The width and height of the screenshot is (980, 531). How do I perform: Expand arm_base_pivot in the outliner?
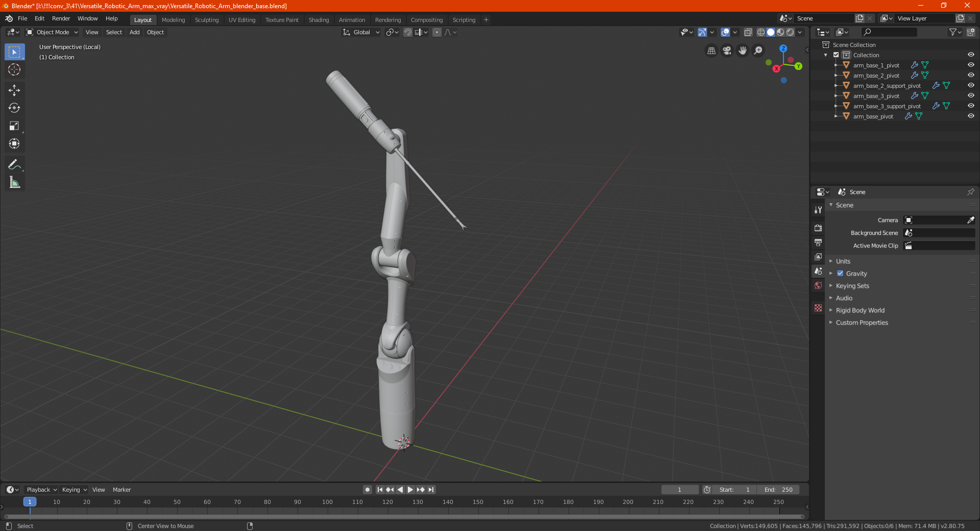[836, 116]
